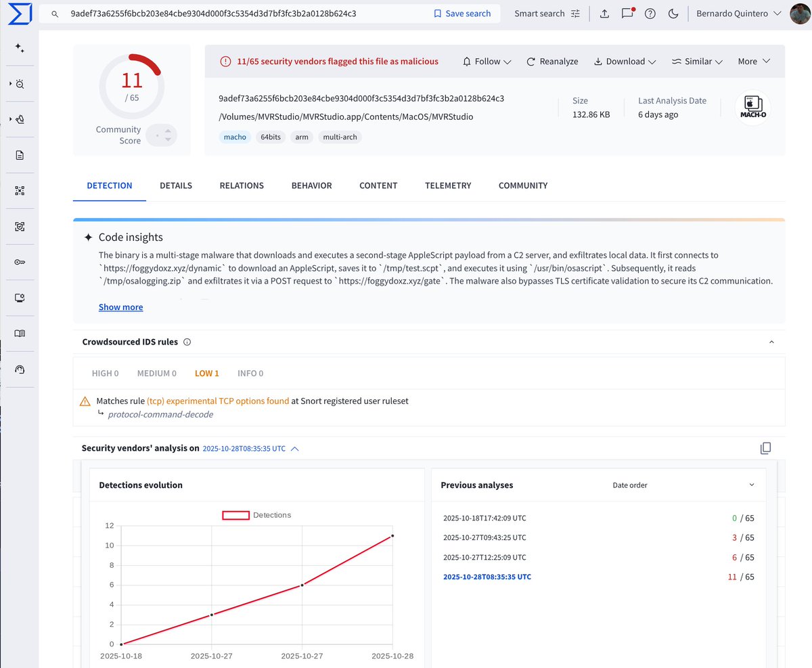812x668 pixels.
Task: Click the 64bits tag
Action: [x=271, y=137]
